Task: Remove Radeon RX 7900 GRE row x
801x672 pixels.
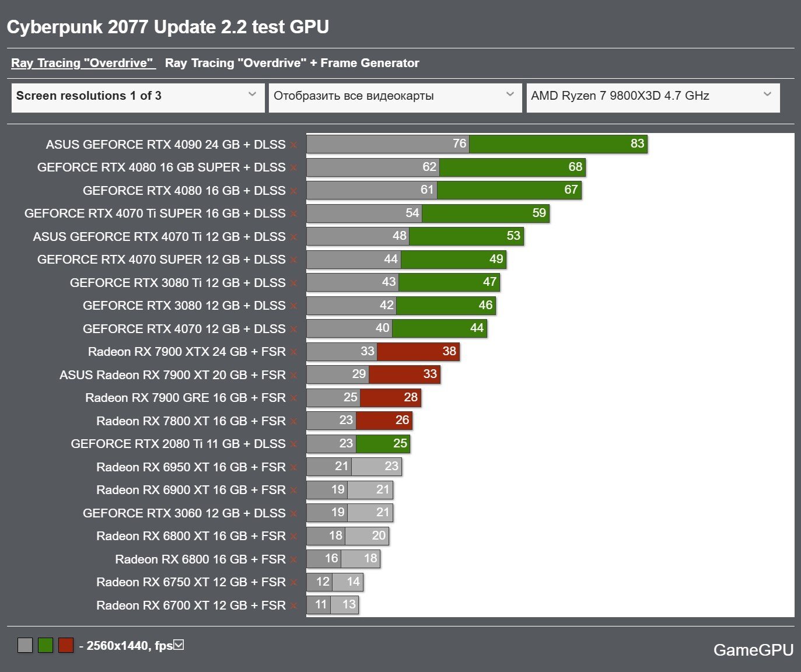Action: pyautogui.click(x=293, y=398)
